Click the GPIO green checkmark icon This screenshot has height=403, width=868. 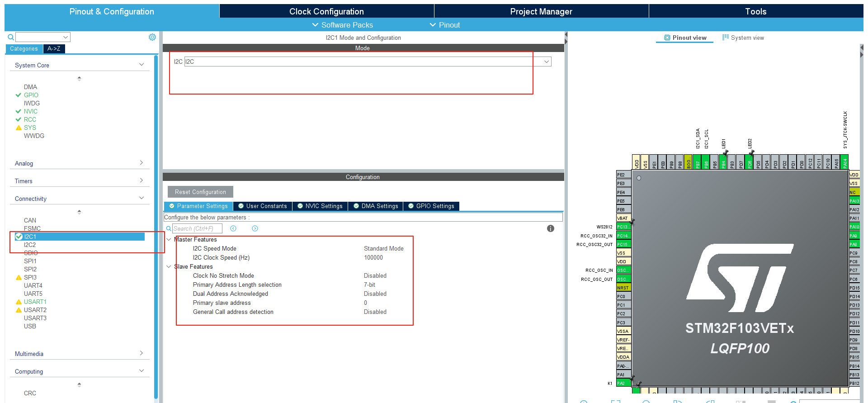19,95
